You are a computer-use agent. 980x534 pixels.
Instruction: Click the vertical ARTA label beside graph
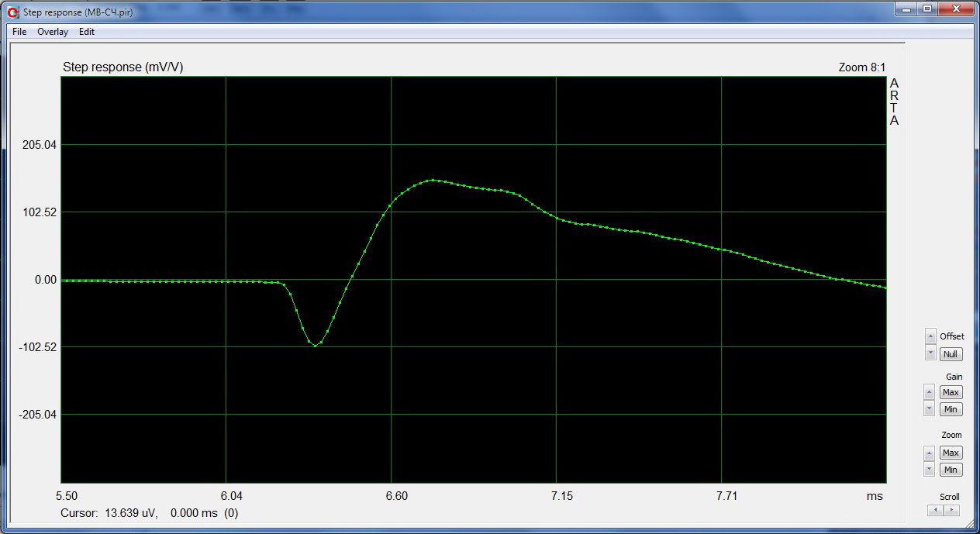pos(894,102)
